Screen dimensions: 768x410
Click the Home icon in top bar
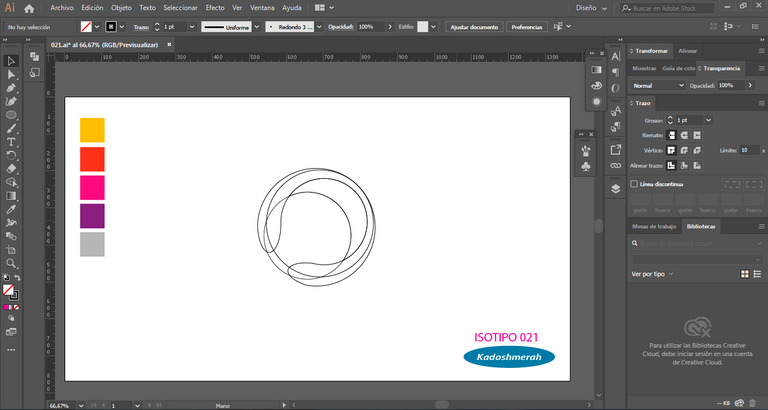29,8
